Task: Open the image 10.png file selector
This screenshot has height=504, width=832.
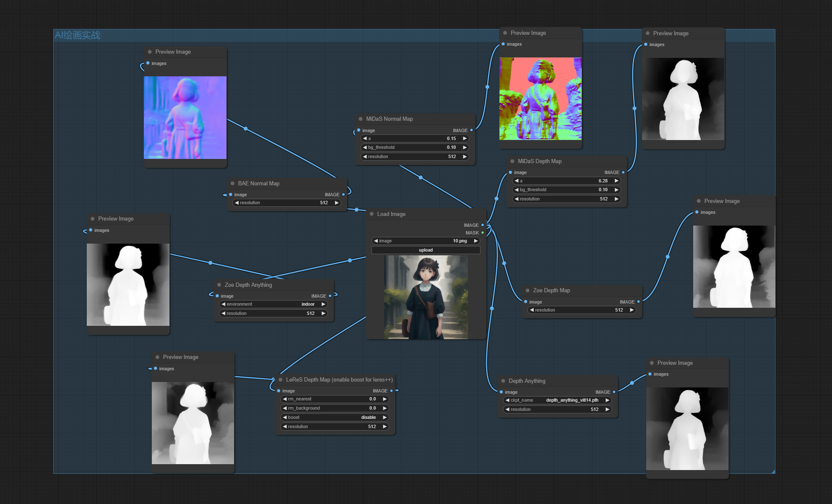Action: click(x=426, y=241)
